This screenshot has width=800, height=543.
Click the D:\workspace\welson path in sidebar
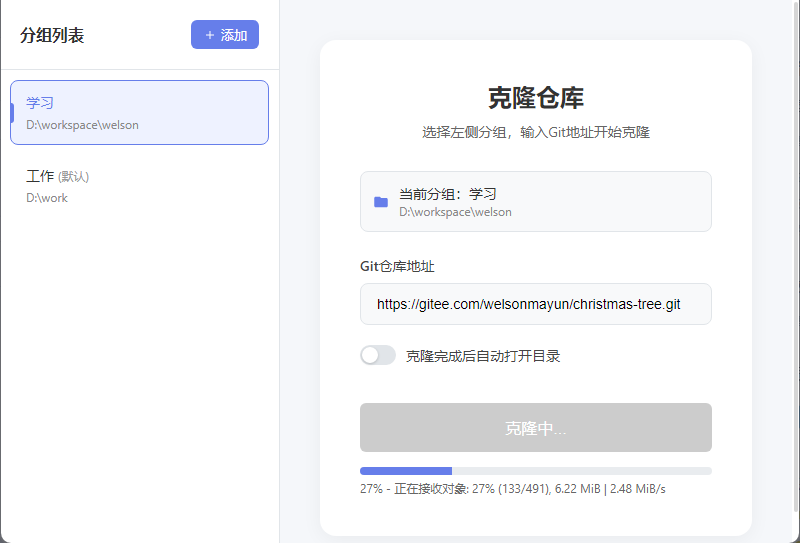point(82,125)
